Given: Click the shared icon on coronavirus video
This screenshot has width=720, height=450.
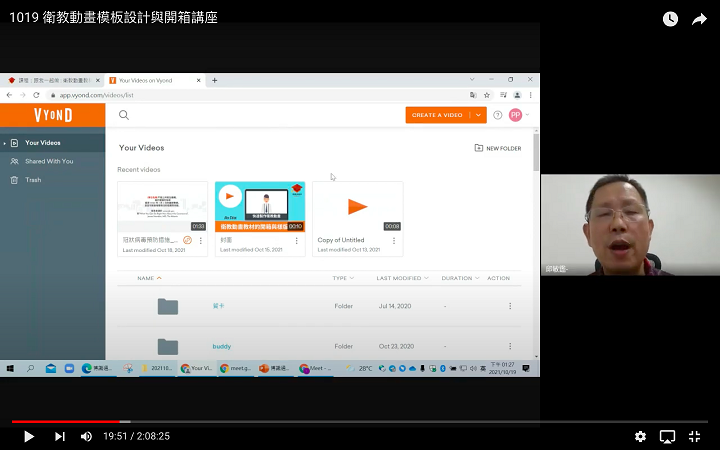Looking at the screenshot, I should point(187,240).
